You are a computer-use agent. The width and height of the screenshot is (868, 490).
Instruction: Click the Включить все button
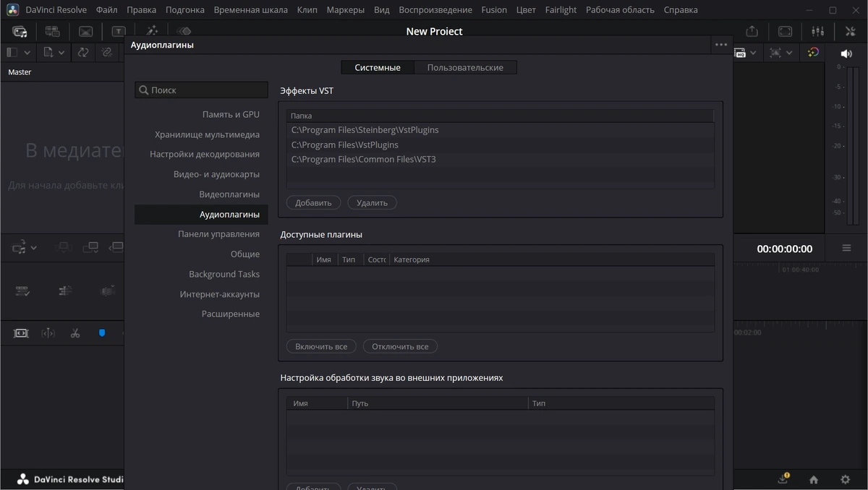click(x=321, y=347)
